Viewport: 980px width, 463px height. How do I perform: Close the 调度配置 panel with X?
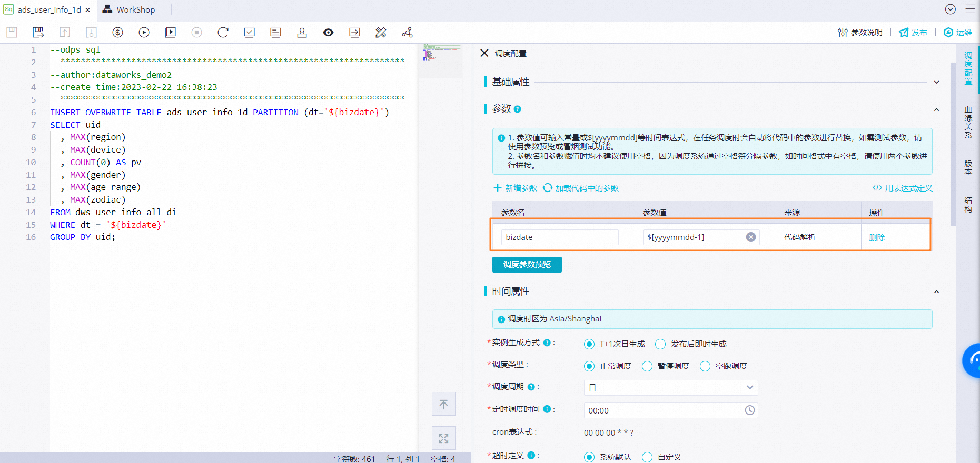(484, 53)
